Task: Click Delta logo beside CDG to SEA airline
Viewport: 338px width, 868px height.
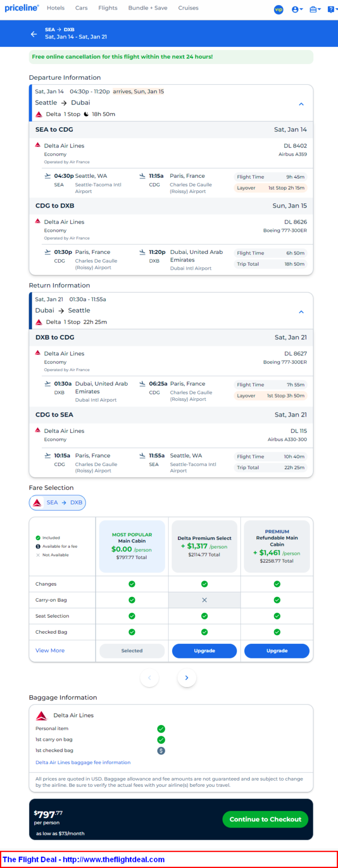Action: coord(38,430)
